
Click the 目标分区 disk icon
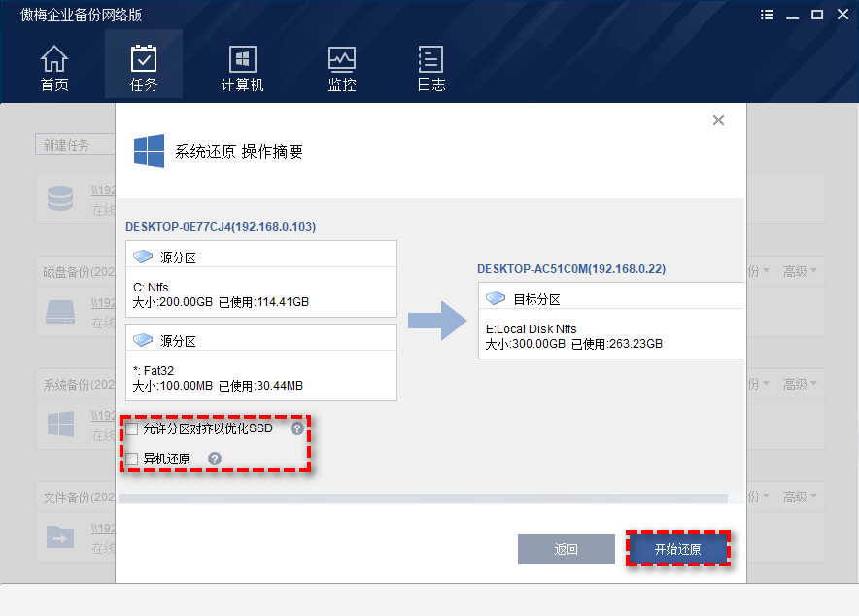(x=497, y=299)
